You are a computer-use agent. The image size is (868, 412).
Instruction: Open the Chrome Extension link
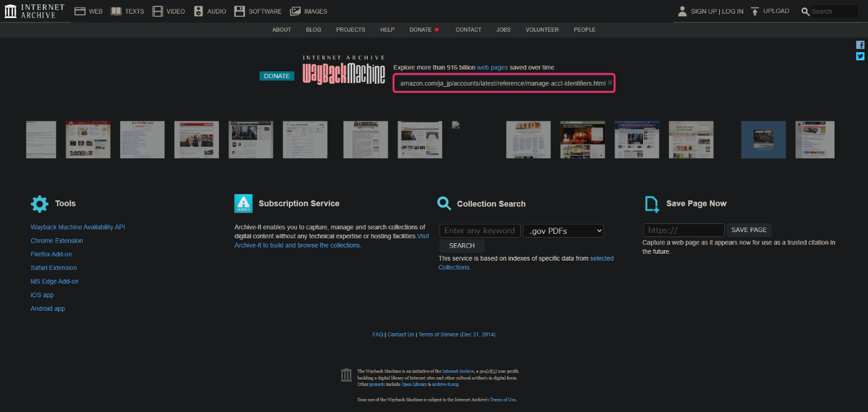pyautogui.click(x=56, y=241)
